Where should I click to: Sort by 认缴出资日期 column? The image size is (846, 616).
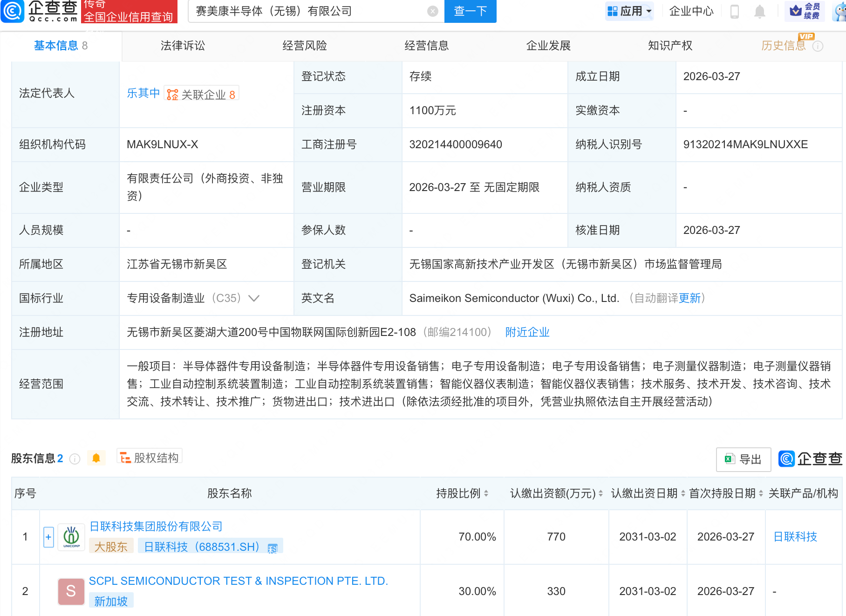[683, 493]
